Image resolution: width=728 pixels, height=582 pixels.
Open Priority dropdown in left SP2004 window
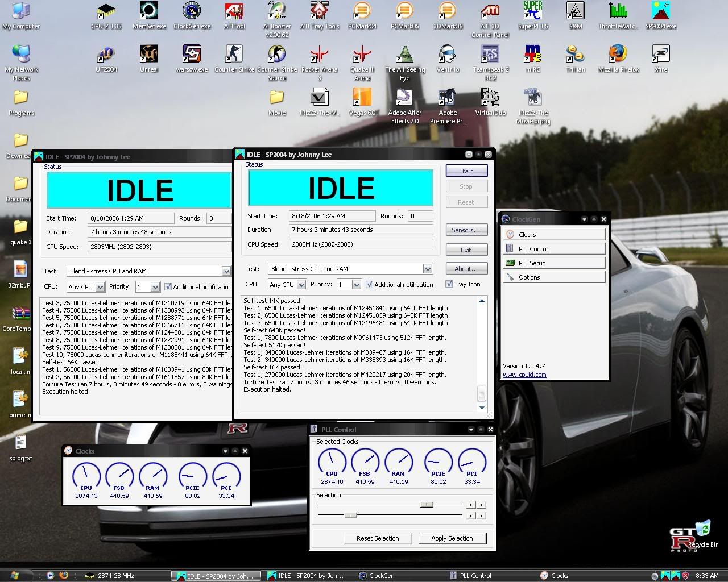point(155,286)
